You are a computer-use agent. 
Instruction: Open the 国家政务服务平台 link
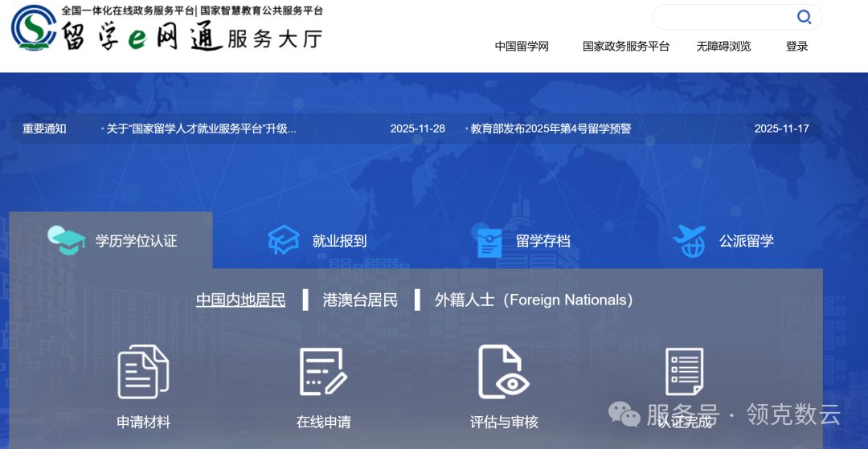pyautogui.click(x=626, y=47)
